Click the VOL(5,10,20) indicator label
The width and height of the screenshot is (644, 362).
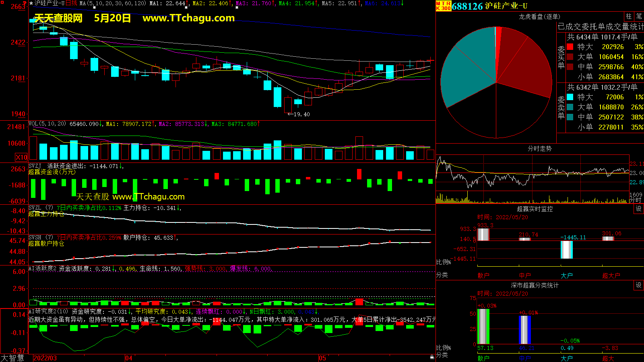tap(47, 124)
